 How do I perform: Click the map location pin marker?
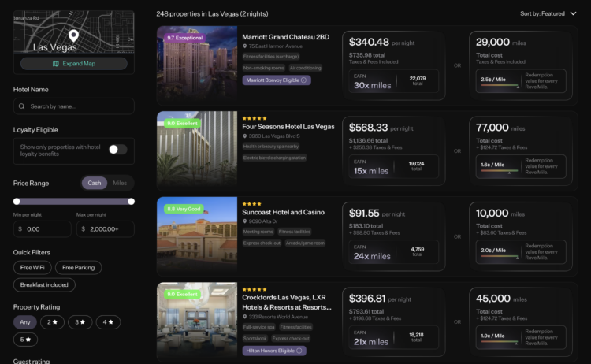pos(73,35)
